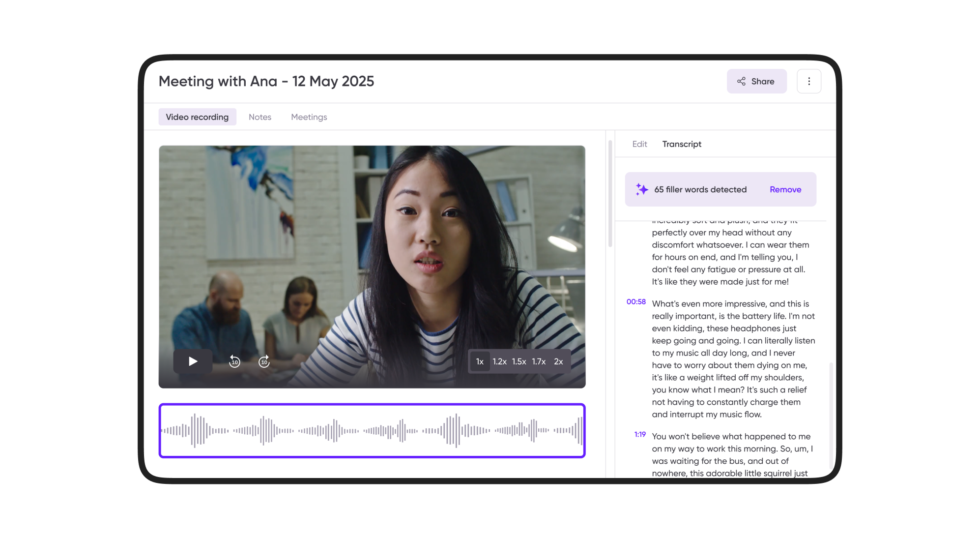Remove detected filler words
The image size is (980, 538).
click(785, 189)
